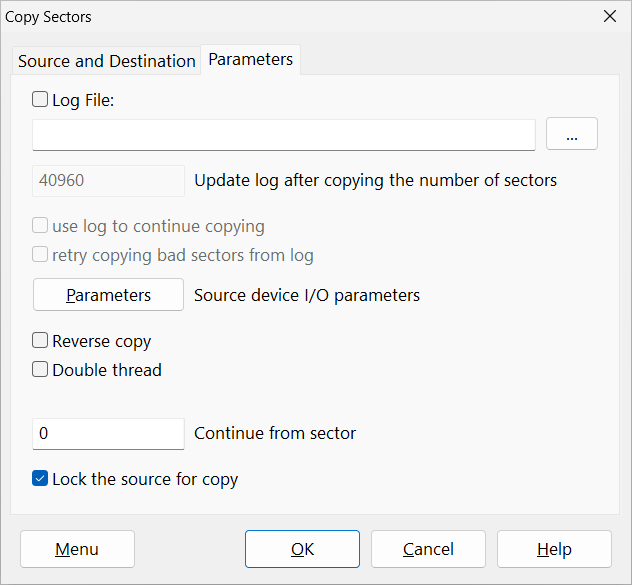The height and width of the screenshot is (585, 632).
Task: Uncheck Lock the source for copy
Action: pos(41,479)
